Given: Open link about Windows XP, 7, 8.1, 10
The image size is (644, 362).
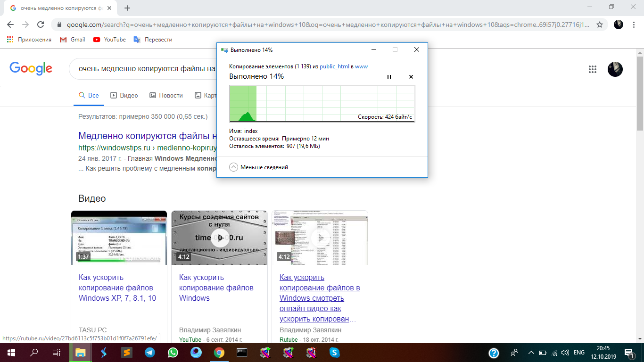Looking at the screenshot, I should [x=117, y=288].
